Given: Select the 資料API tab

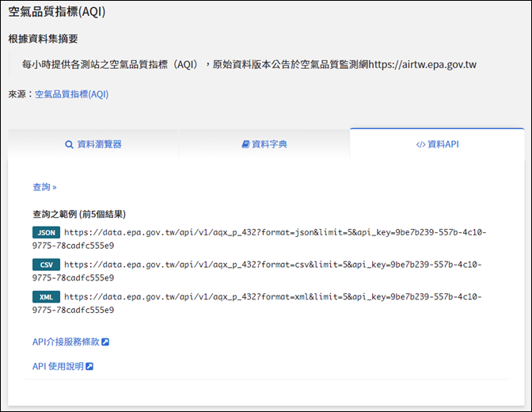Looking at the screenshot, I should click(x=437, y=144).
